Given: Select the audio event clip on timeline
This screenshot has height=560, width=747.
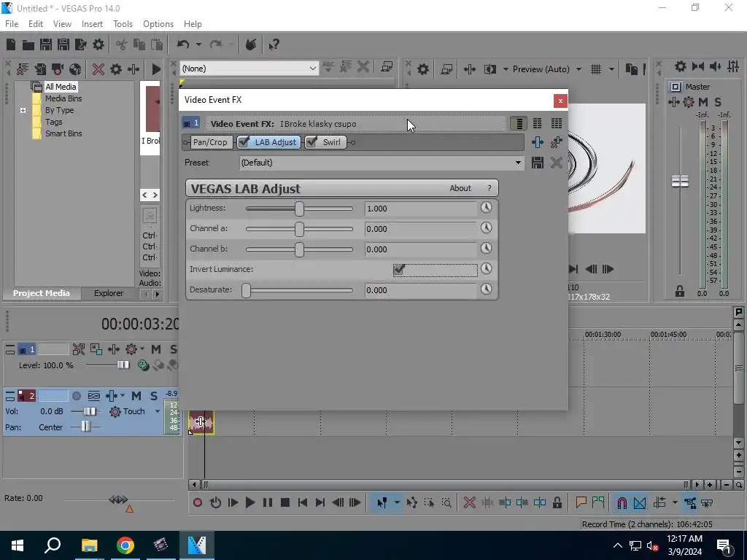Looking at the screenshot, I should [201, 422].
